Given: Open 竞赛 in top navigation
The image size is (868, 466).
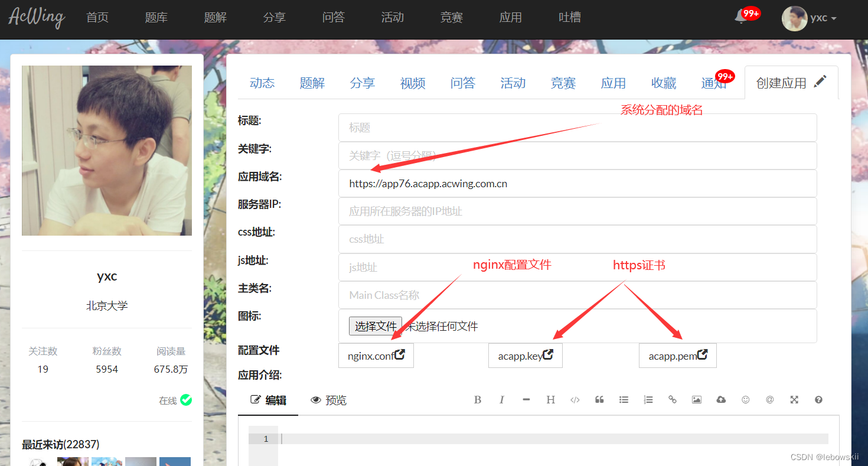Looking at the screenshot, I should [452, 18].
